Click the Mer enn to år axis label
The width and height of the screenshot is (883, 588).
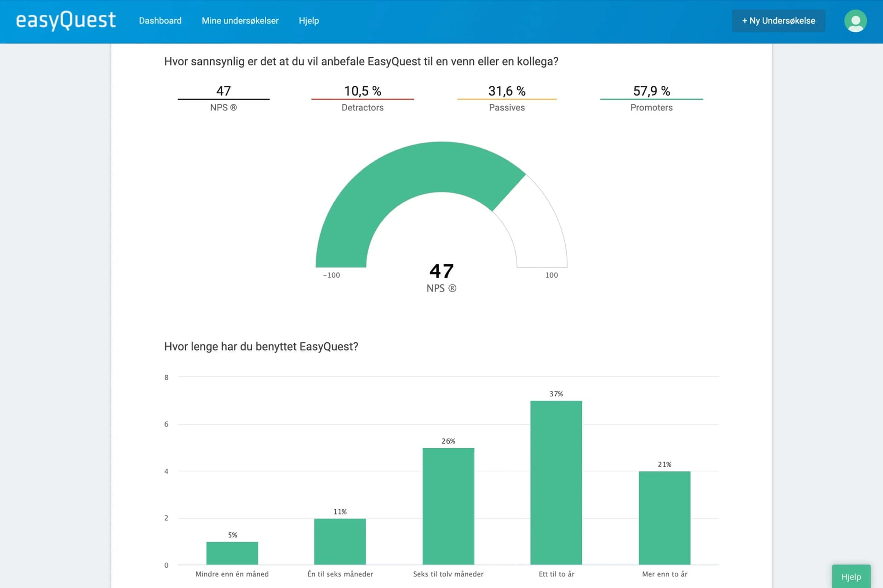tap(665, 574)
